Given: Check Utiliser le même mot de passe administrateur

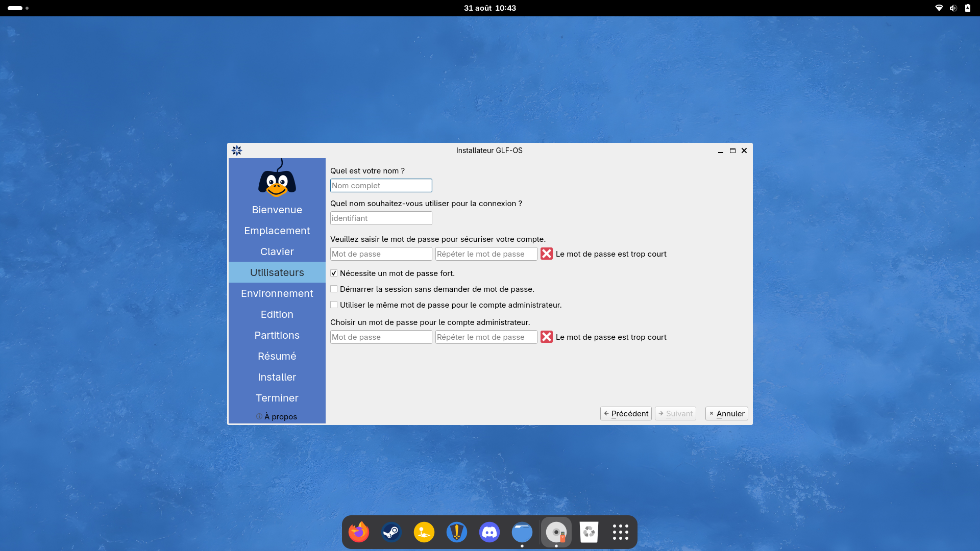Looking at the screenshot, I should click(334, 305).
